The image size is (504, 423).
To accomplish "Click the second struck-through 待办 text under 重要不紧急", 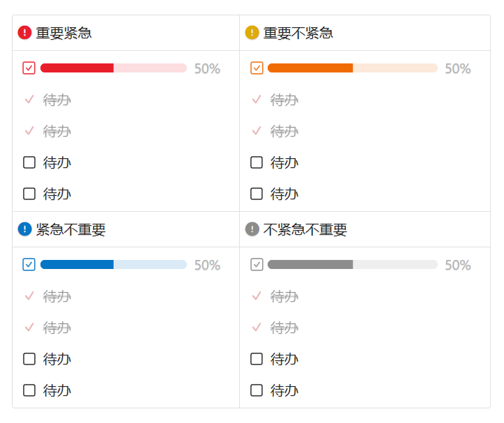I will point(284,131).
